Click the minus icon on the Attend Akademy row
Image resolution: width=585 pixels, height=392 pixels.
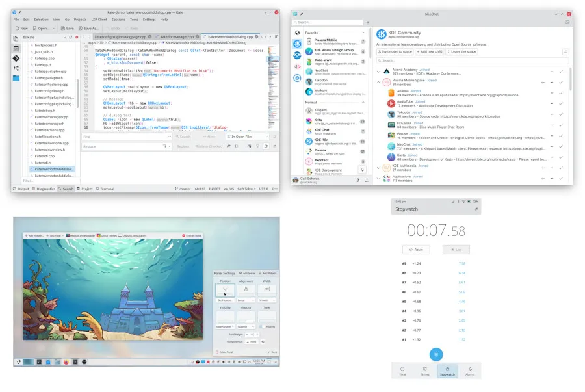click(552, 72)
